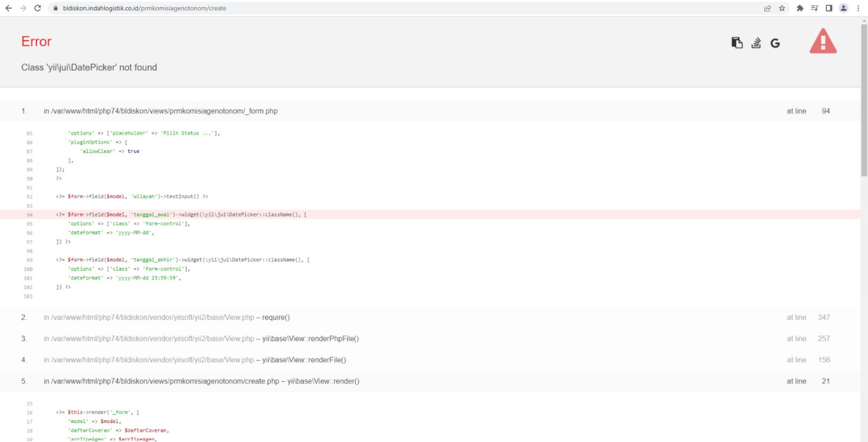Reload the current page
Viewport: 868px width, 442px height.
pos(38,8)
